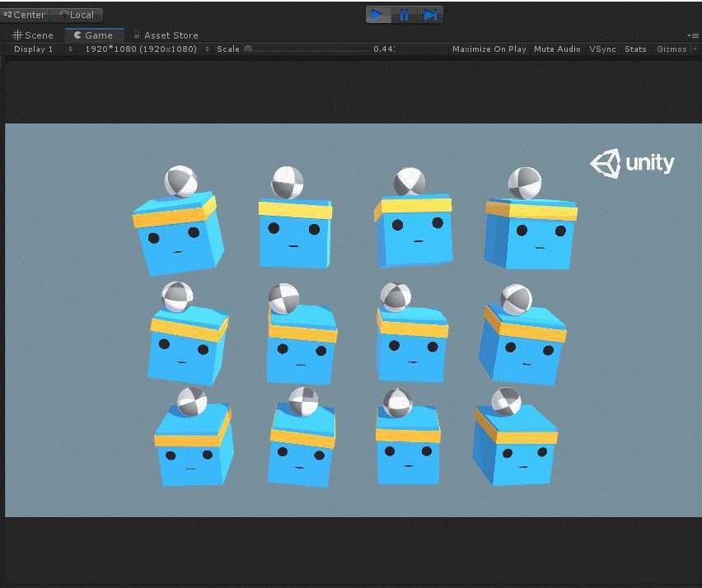The width and height of the screenshot is (702, 588).
Task: Open the 1920*1080 resolution dropdown
Action: click(147, 49)
